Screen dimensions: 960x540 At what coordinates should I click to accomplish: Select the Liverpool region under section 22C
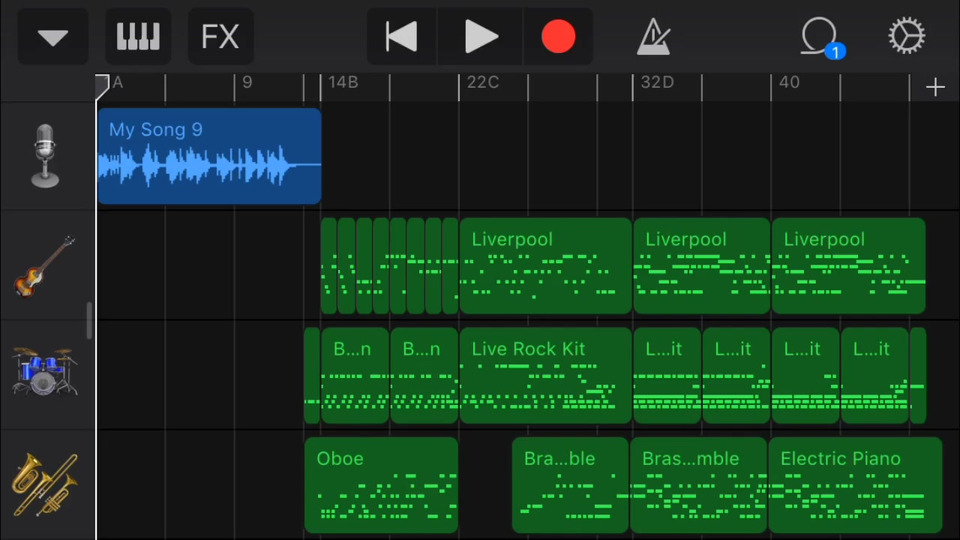(546, 266)
